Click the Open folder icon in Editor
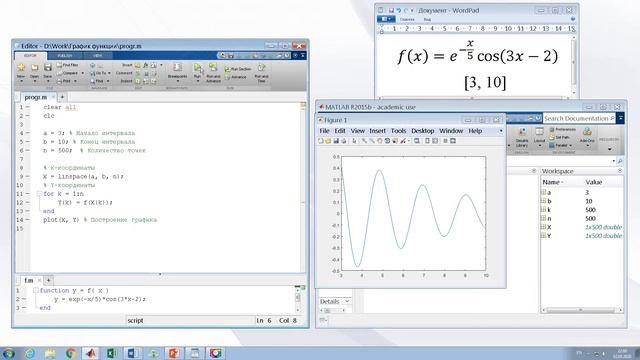The height and width of the screenshot is (360, 640). pos(34,67)
